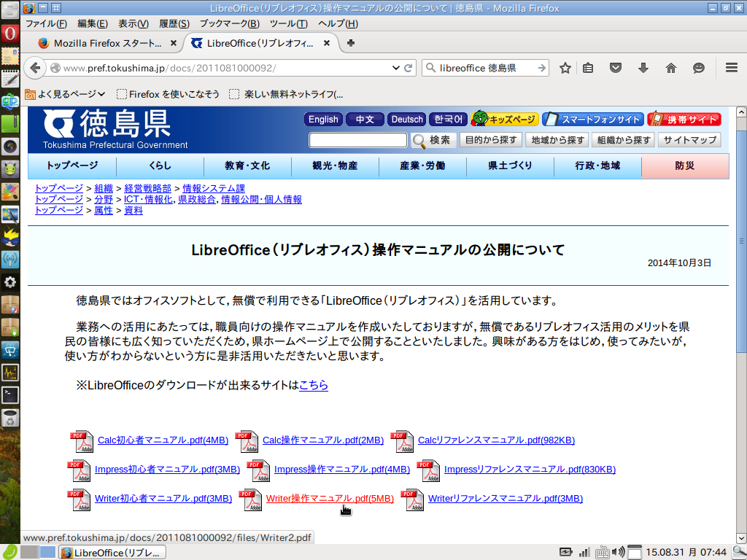
Task: Expand the よく見るページ bookmarks folder
Action: click(65, 94)
